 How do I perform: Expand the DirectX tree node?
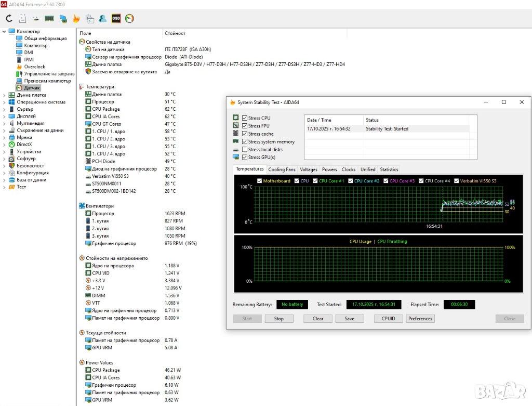(5, 145)
